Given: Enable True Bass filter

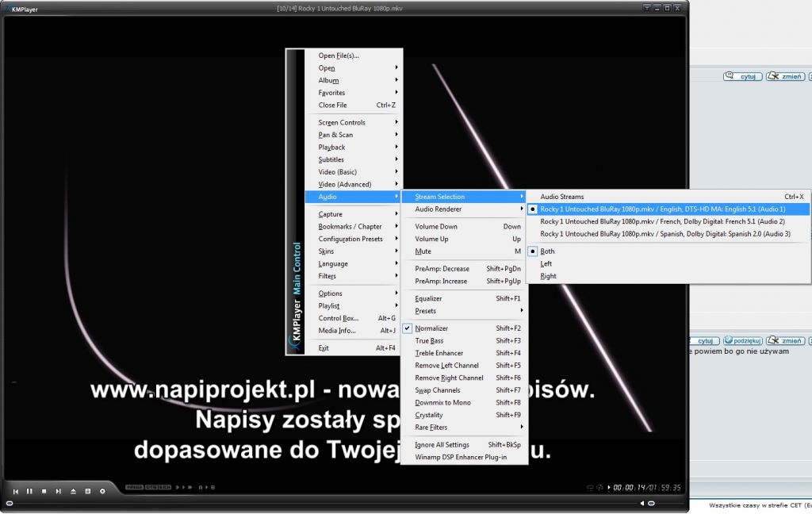Looking at the screenshot, I should (x=464, y=340).
